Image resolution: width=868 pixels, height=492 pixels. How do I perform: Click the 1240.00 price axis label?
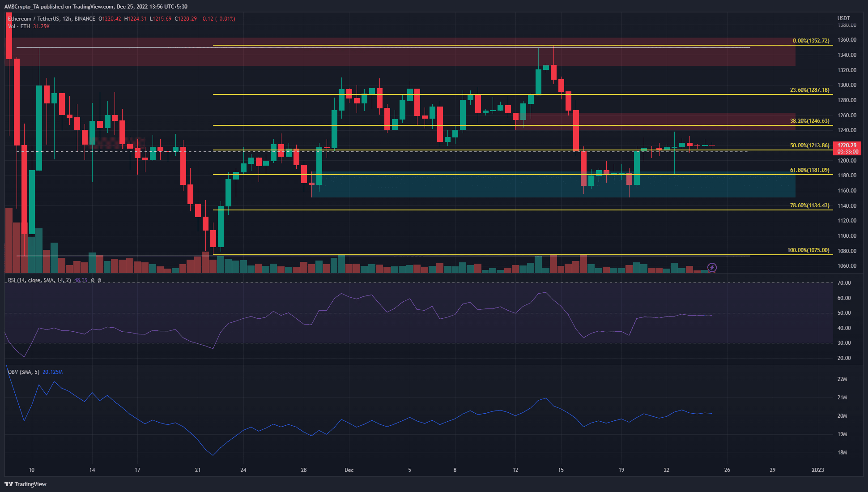(x=847, y=130)
